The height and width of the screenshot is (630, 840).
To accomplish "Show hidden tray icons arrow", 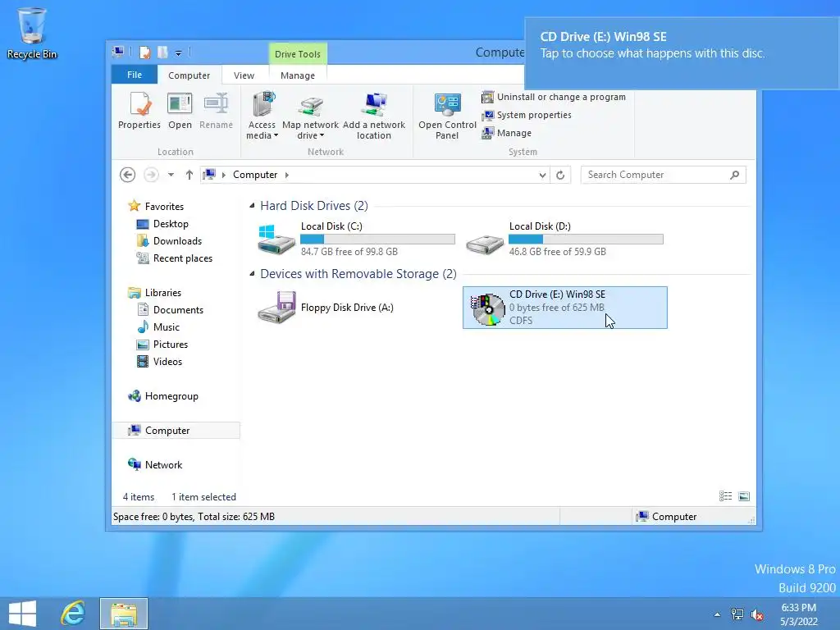I will click(717, 614).
